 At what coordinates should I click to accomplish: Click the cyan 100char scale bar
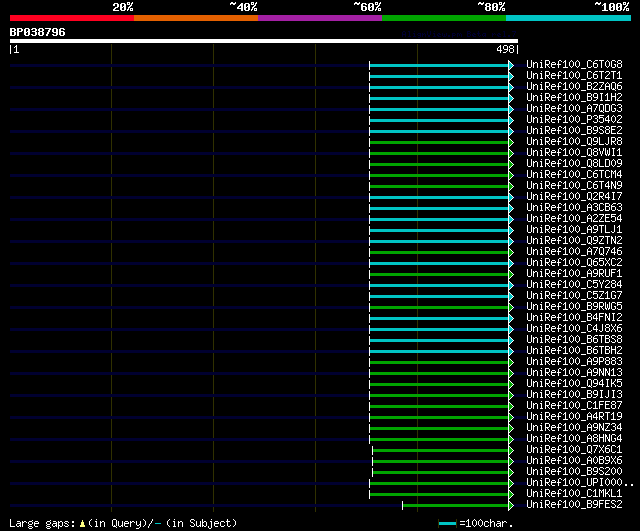click(447, 523)
